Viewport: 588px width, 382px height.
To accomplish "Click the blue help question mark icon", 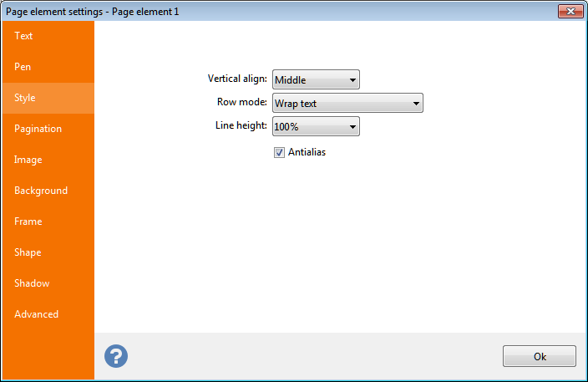I will click(116, 355).
